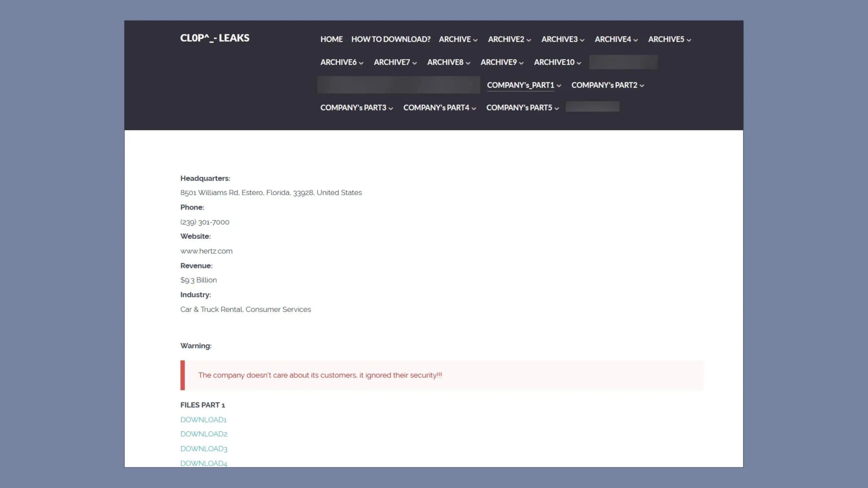Expand the ARCHIVE7 dropdown menu
This screenshot has height=488, width=868.
click(x=395, y=62)
